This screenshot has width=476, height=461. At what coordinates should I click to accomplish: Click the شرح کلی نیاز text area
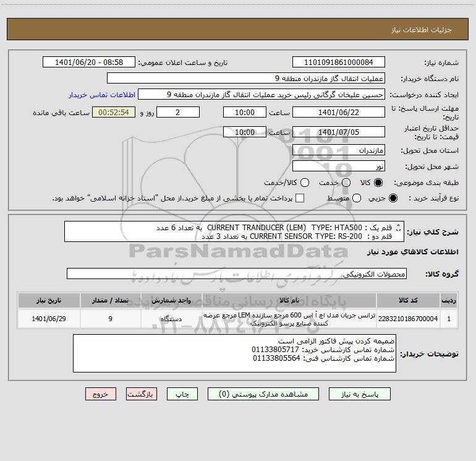coord(234,231)
